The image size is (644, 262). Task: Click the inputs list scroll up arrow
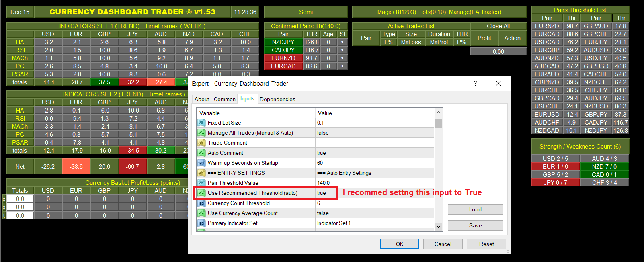click(438, 113)
